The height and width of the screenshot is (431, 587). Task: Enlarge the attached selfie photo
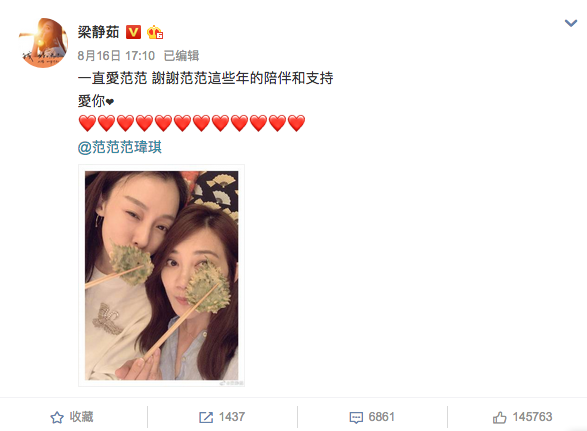click(161, 275)
